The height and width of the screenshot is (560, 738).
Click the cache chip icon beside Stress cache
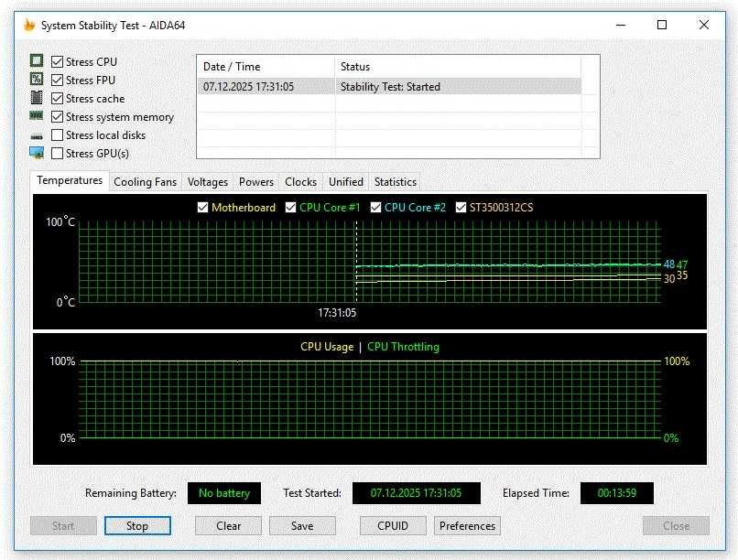37,97
